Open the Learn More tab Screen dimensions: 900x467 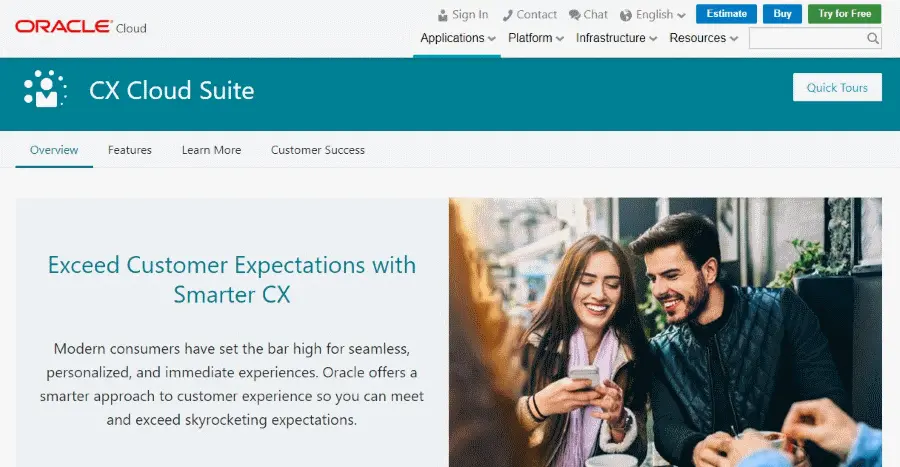pyautogui.click(x=211, y=150)
